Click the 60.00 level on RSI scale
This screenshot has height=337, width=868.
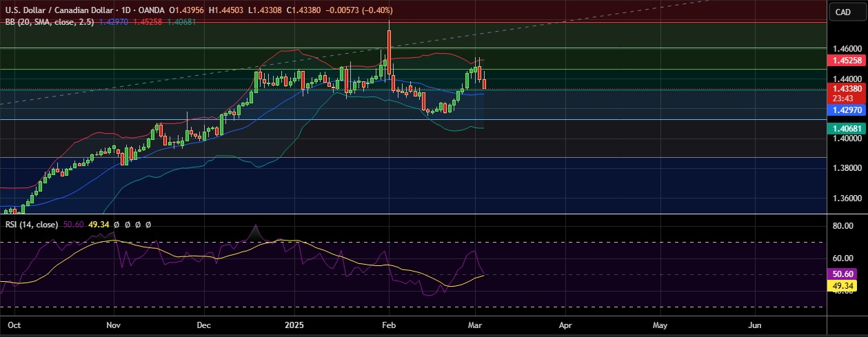tap(843, 258)
